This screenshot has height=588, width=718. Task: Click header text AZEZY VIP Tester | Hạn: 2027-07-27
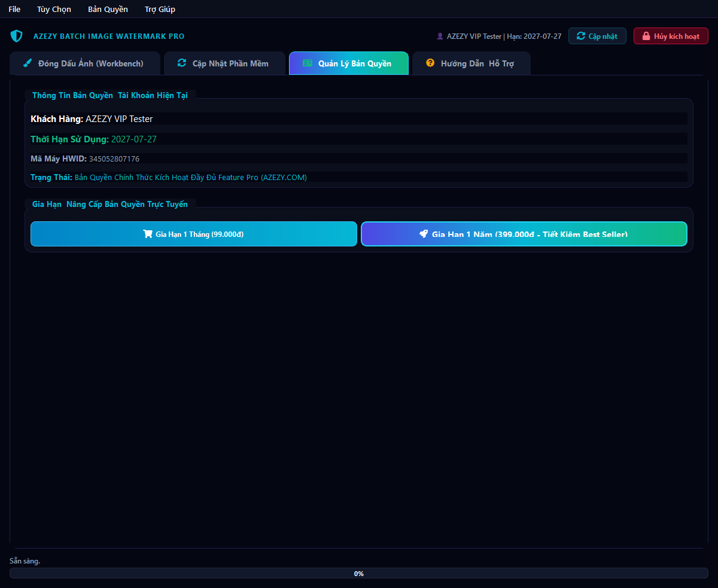tap(504, 36)
